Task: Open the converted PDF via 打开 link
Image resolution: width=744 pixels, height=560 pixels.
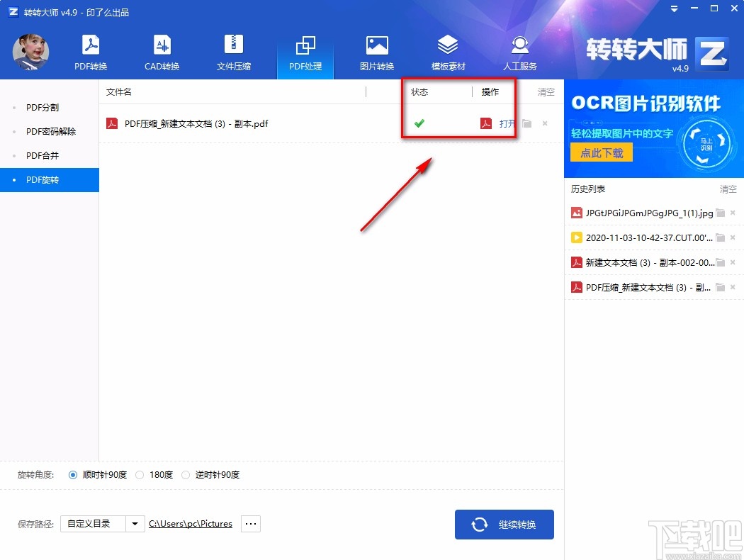Action: click(x=505, y=123)
